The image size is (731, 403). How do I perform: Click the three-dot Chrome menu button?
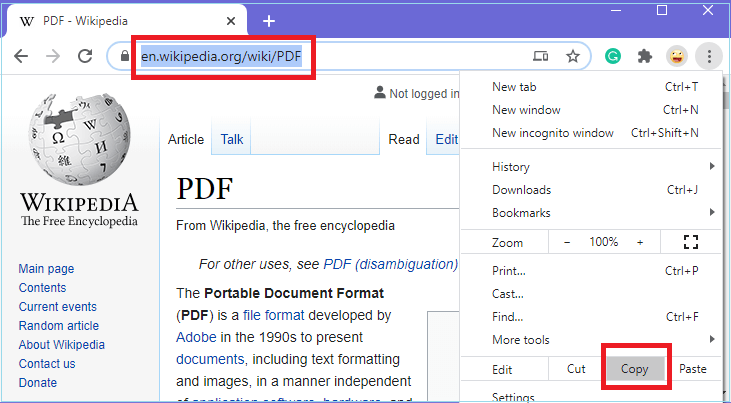[x=708, y=56]
